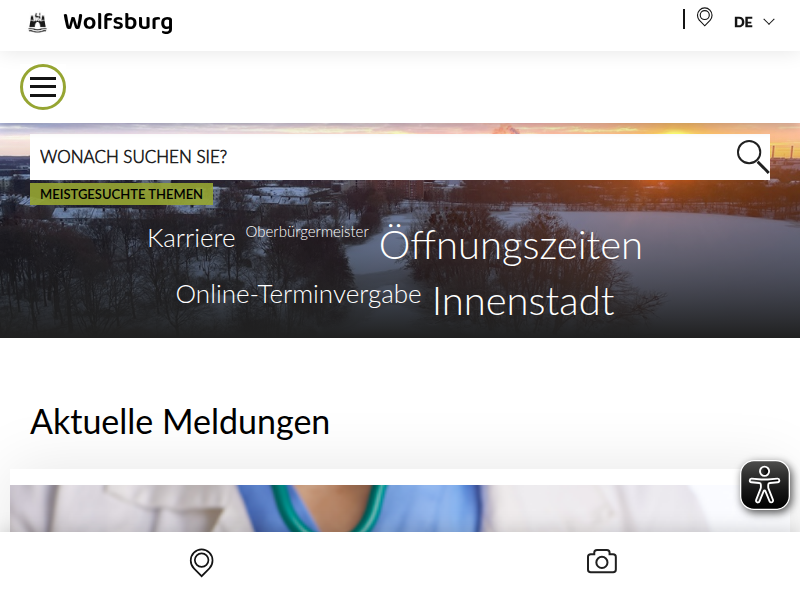Click the magnifying glass search icon
Viewport: 800px width, 600px height.
[x=752, y=157]
